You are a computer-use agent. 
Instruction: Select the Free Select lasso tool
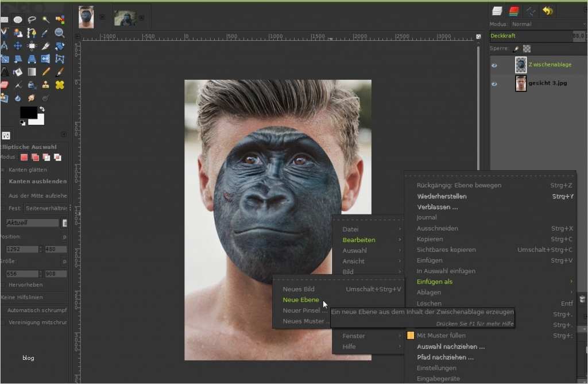(x=32, y=20)
